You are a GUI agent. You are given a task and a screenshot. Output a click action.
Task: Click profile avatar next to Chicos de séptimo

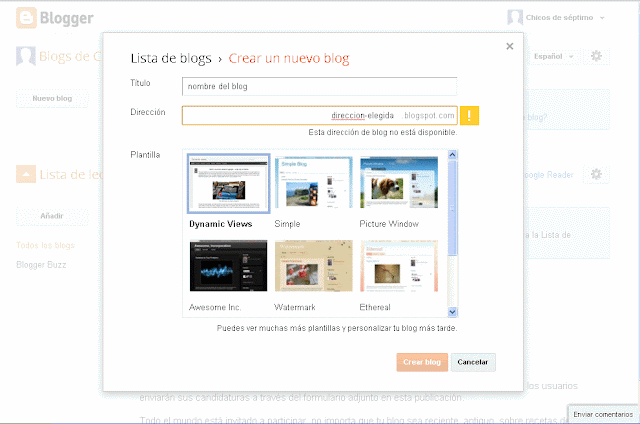pos(515,18)
